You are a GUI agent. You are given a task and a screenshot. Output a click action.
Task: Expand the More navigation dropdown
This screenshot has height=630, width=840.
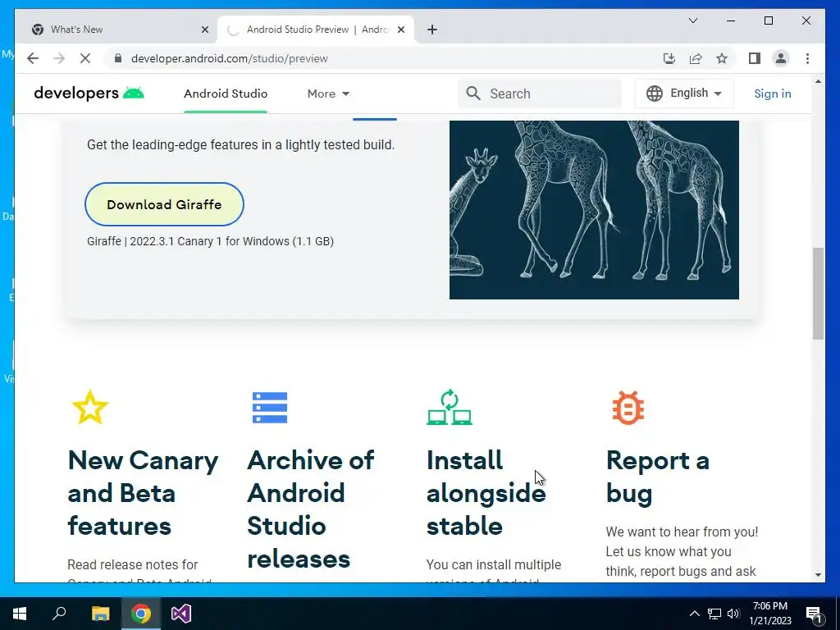coord(328,94)
